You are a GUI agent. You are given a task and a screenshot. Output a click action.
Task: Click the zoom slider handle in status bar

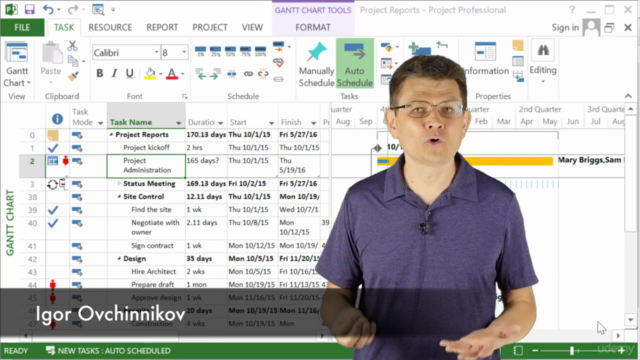point(572,350)
